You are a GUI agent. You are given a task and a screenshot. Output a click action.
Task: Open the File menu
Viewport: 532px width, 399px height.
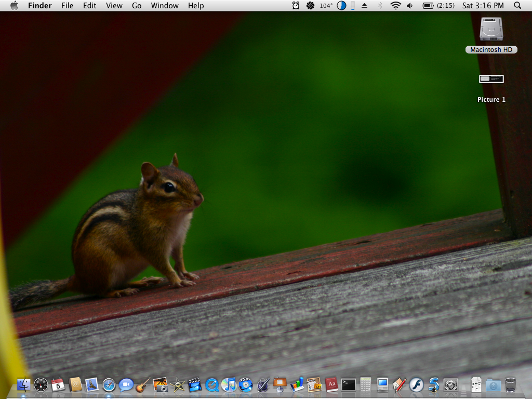click(x=67, y=5)
